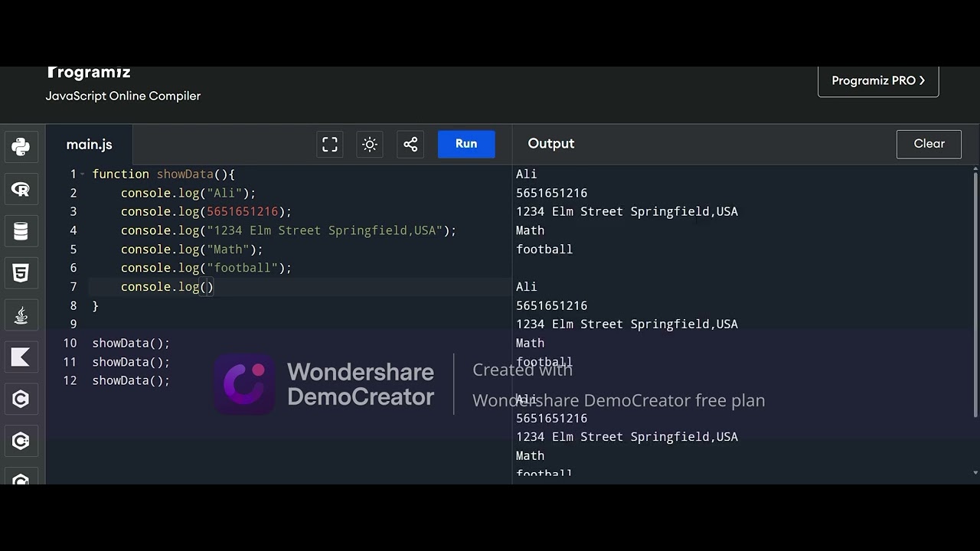Click the console.log("Math") code line
This screenshot has height=551, width=980.
click(191, 249)
